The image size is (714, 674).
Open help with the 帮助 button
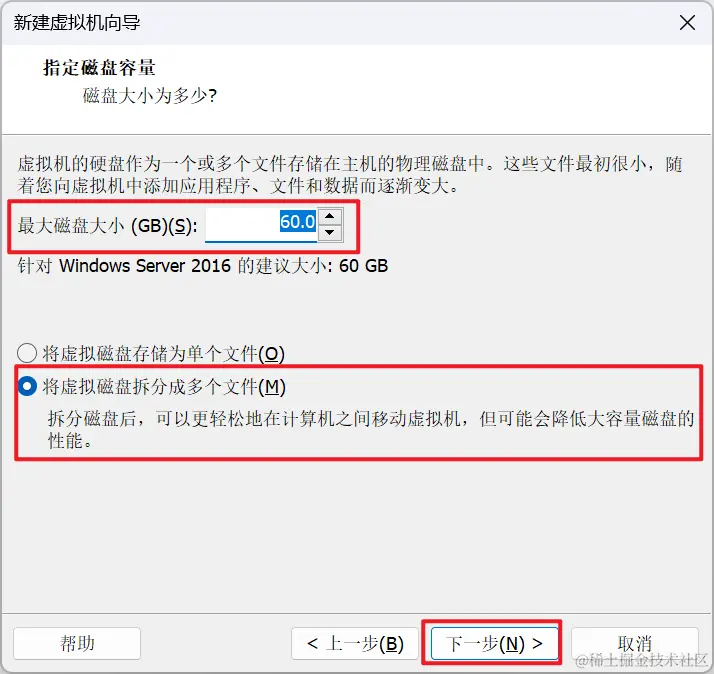(x=77, y=643)
